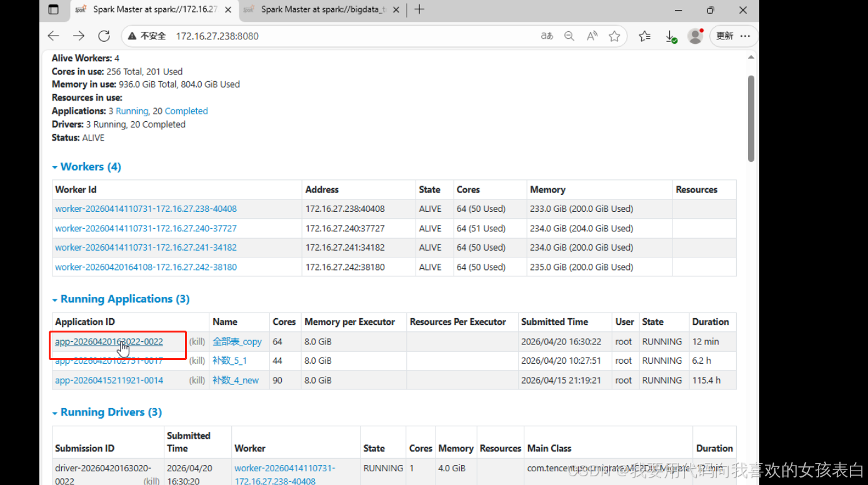
Task: Open the translate page icon in address bar
Action: (x=547, y=36)
